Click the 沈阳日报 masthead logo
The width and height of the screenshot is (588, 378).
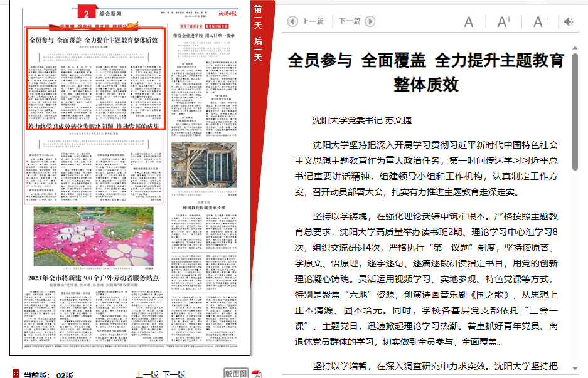(228, 13)
